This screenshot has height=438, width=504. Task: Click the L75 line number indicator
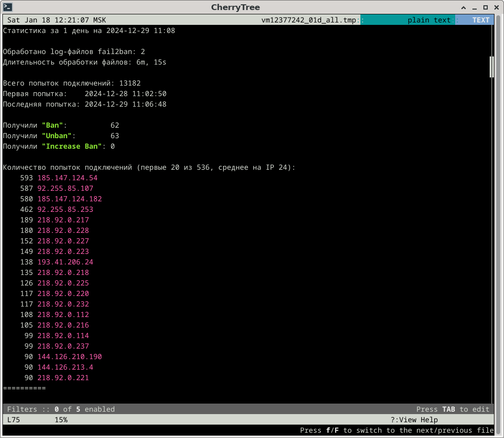pos(13,420)
